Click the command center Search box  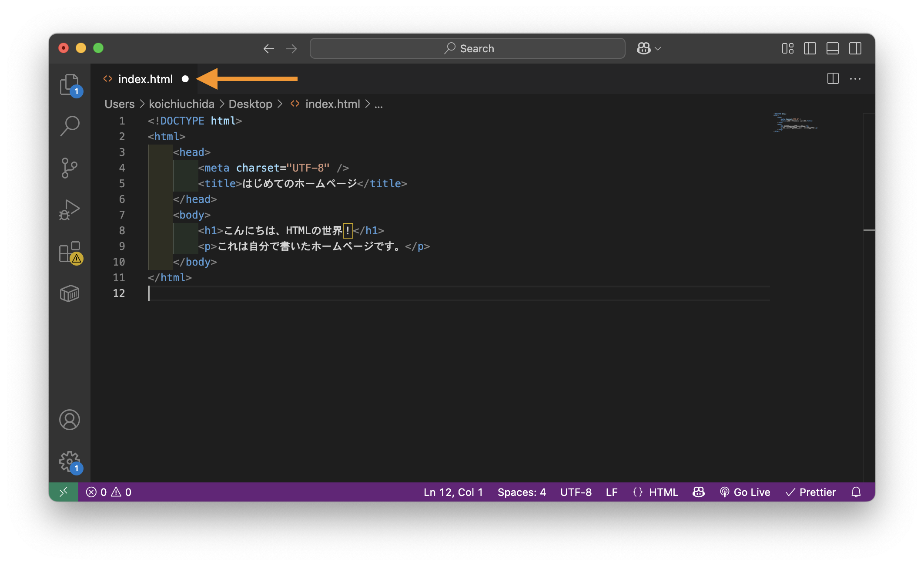coord(467,48)
